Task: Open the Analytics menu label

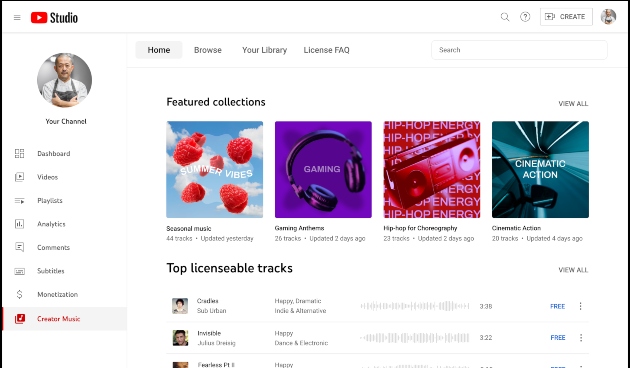Action: coord(51,224)
